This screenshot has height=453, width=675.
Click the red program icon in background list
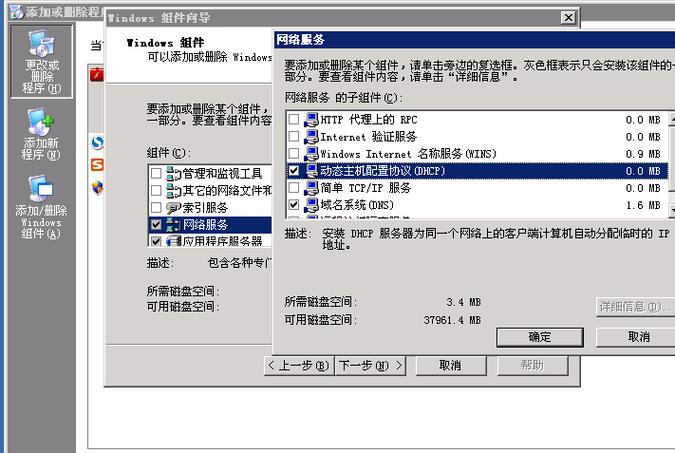coord(97,74)
